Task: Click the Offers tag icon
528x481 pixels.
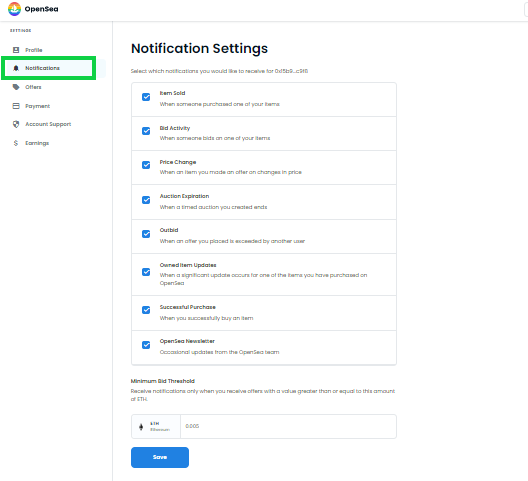Action: 16,87
